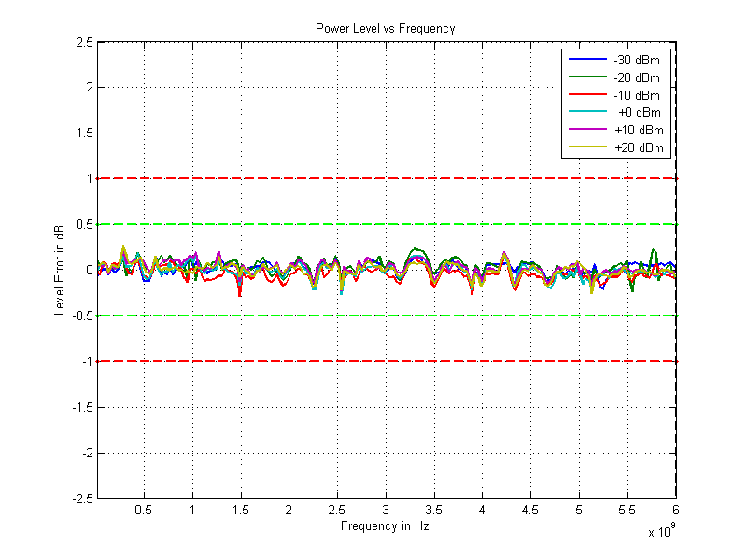Click the "-30 dBm" legend text label
This screenshot has width=747, height=560.
click(x=638, y=60)
